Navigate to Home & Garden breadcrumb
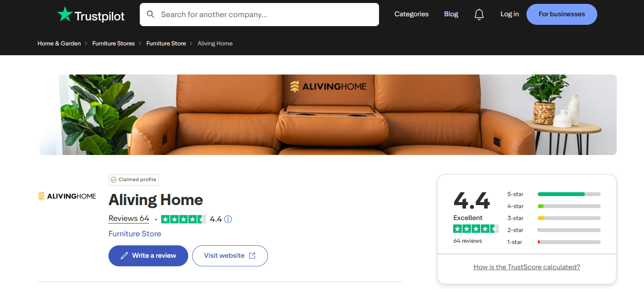Image resolution: width=644 pixels, height=289 pixels. click(x=59, y=44)
